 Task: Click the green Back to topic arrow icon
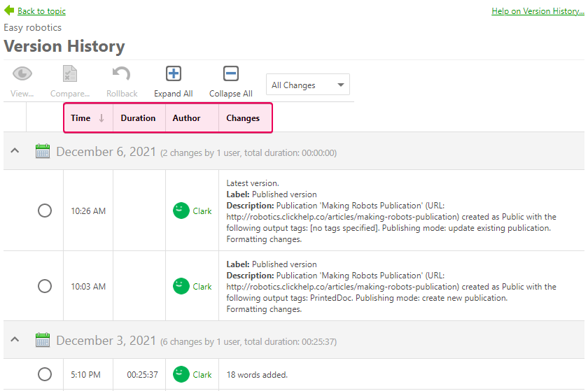pyautogui.click(x=9, y=10)
